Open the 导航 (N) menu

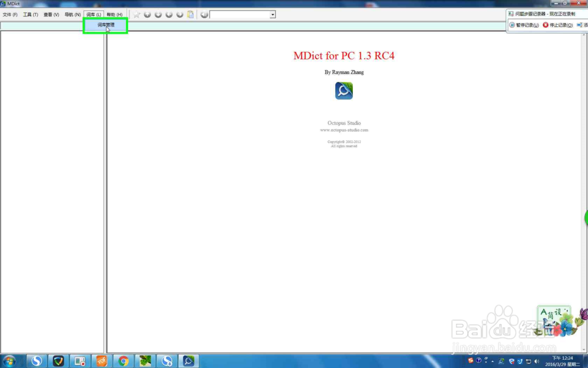[73, 15]
